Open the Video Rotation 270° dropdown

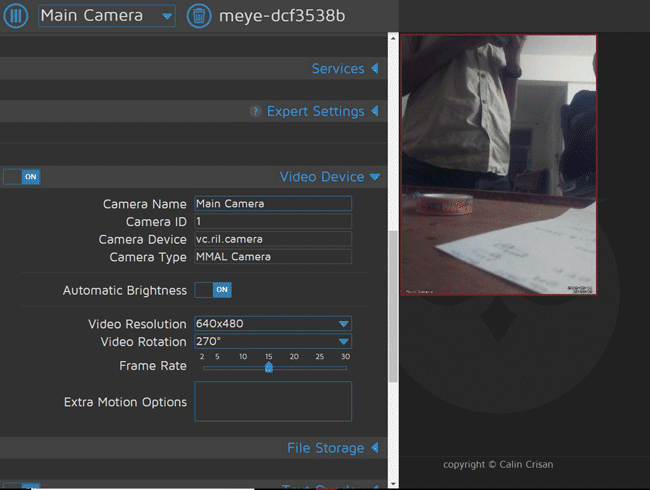[x=273, y=342]
